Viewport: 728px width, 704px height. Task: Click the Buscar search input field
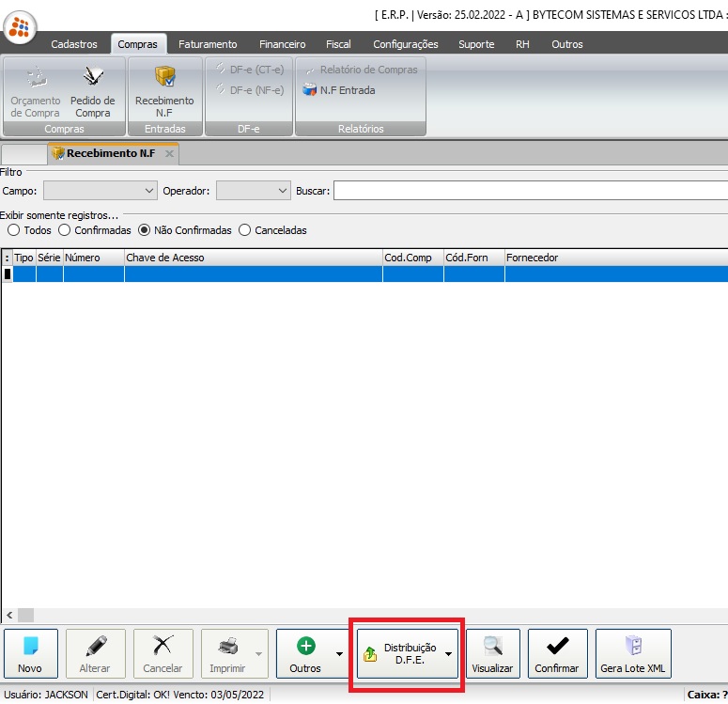point(530,191)
